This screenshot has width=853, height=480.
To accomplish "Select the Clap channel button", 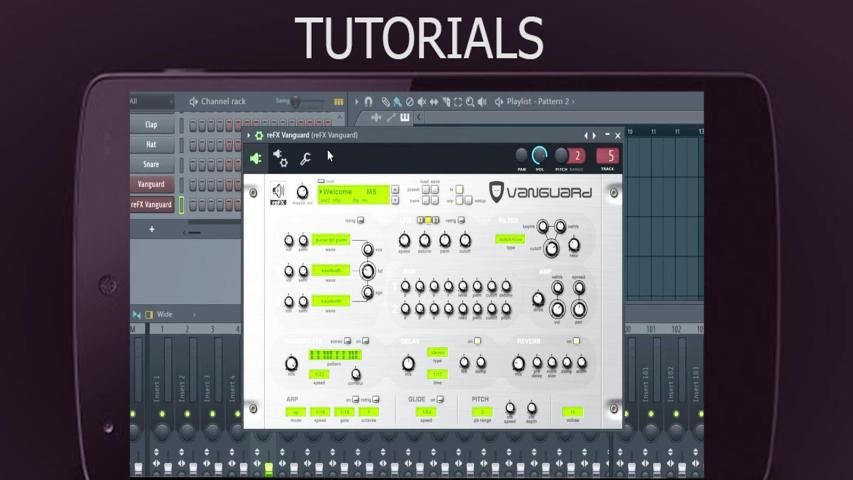I will pyautogui.click(x=151, y=125).
